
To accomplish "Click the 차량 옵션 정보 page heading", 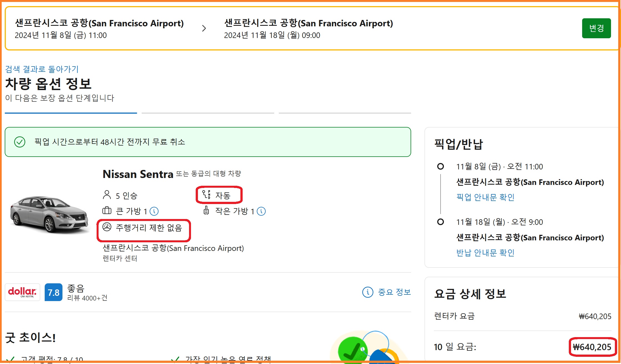I will coord(48,84).
